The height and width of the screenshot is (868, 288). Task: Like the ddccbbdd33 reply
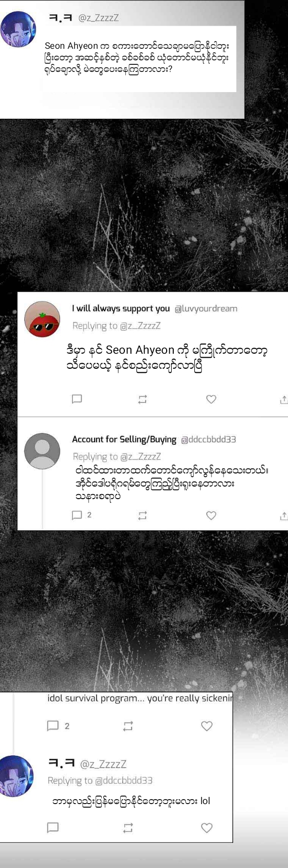click(x=211, y=515)
